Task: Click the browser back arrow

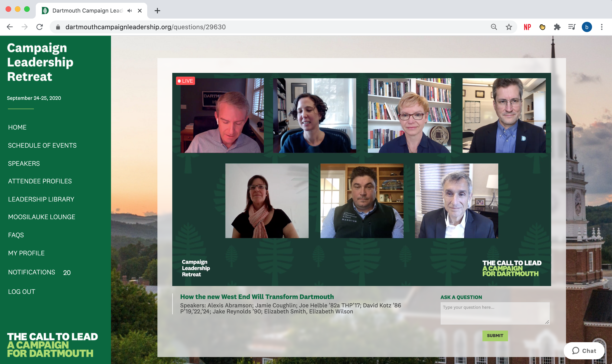Action: tap(10, 27)
